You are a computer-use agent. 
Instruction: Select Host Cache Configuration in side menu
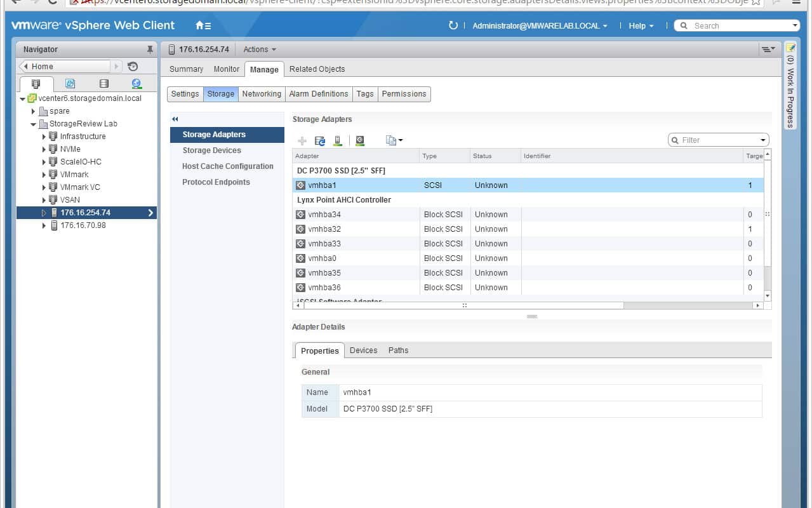point(227,166)
